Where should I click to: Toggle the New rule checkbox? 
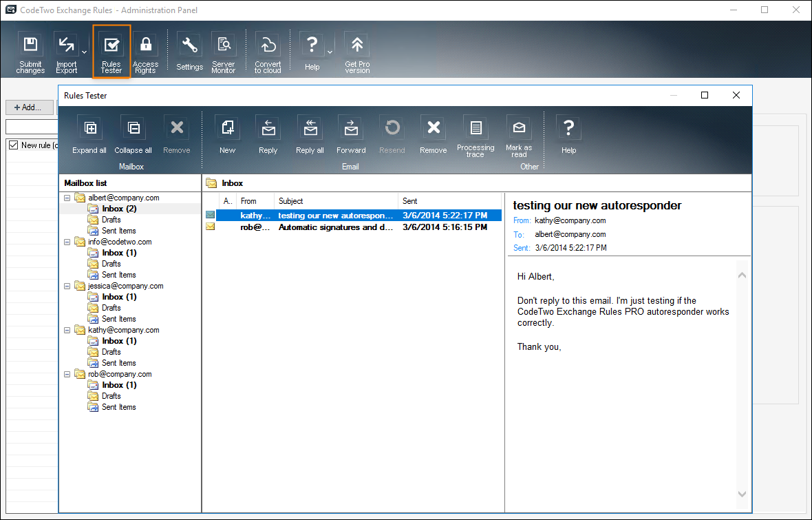click(x=14, y=145)
